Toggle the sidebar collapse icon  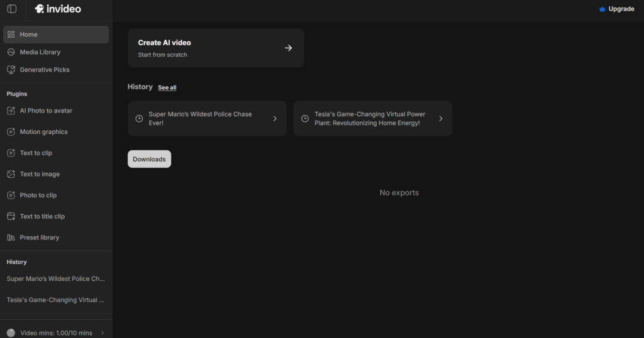(11, 9)
